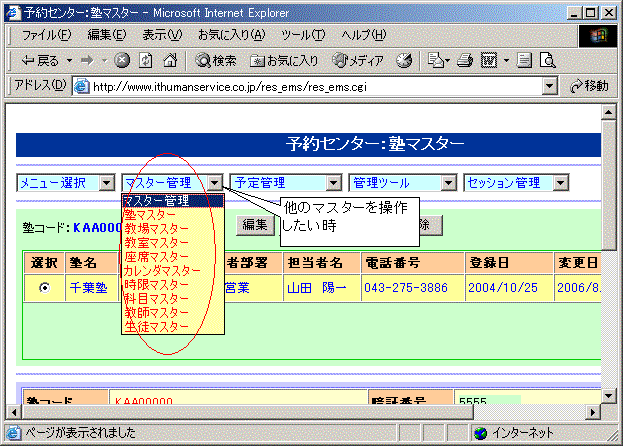Viewport: 623px width, 446px height.
Task: Expand the 管理ツール dropdown
Action: [449, 183]
